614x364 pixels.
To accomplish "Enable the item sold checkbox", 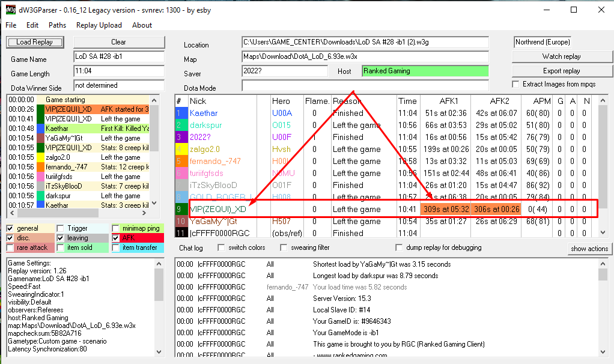I will coord(60,247).
